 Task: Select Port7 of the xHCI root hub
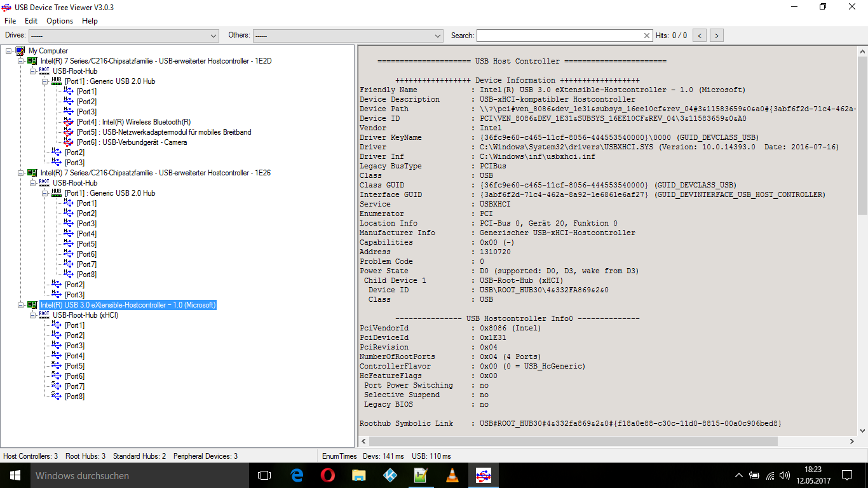(x=74, y=386)
